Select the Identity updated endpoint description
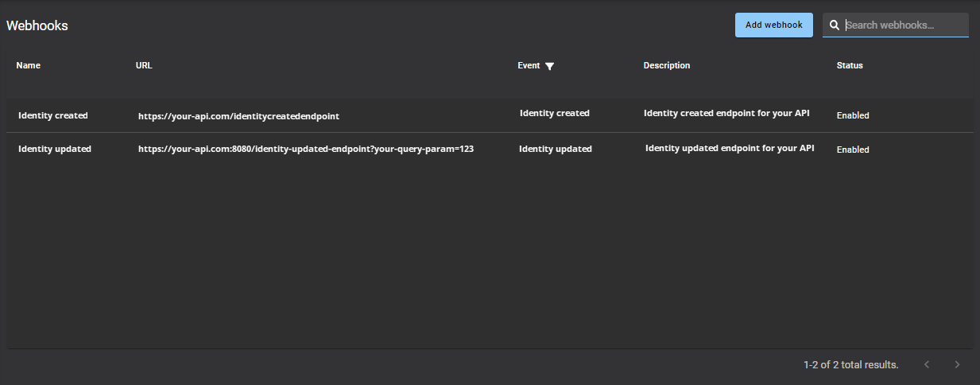Screen dimensions: 980x385 (x=730, y=148)
